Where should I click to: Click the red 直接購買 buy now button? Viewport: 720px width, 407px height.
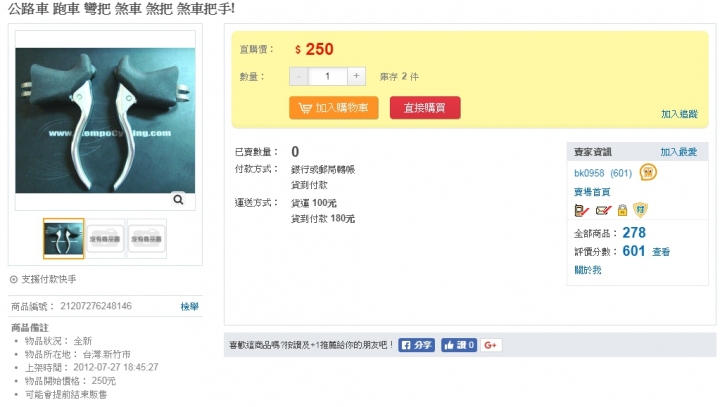pyautogui.click(x=425, y=108)
